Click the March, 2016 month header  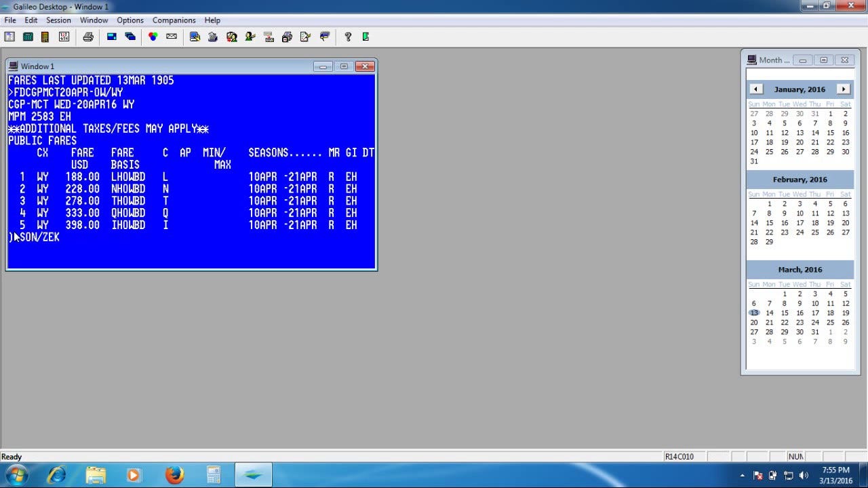click(800, 270)
